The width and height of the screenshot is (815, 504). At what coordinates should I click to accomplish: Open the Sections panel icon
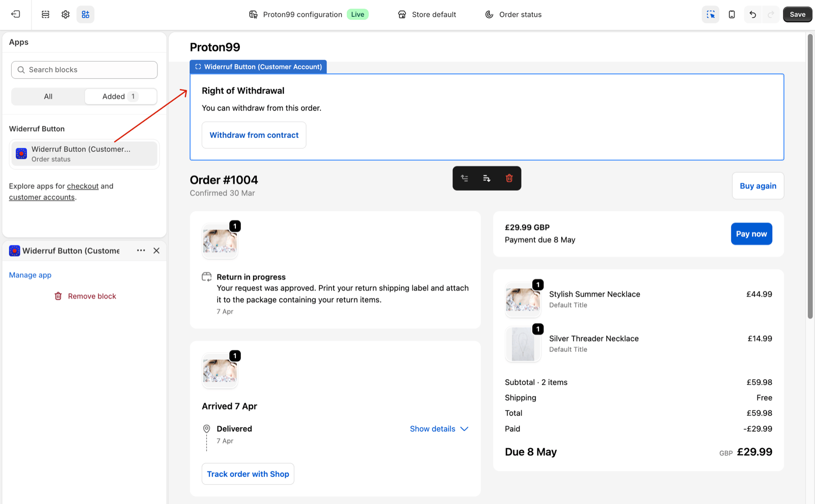[45, 14]
